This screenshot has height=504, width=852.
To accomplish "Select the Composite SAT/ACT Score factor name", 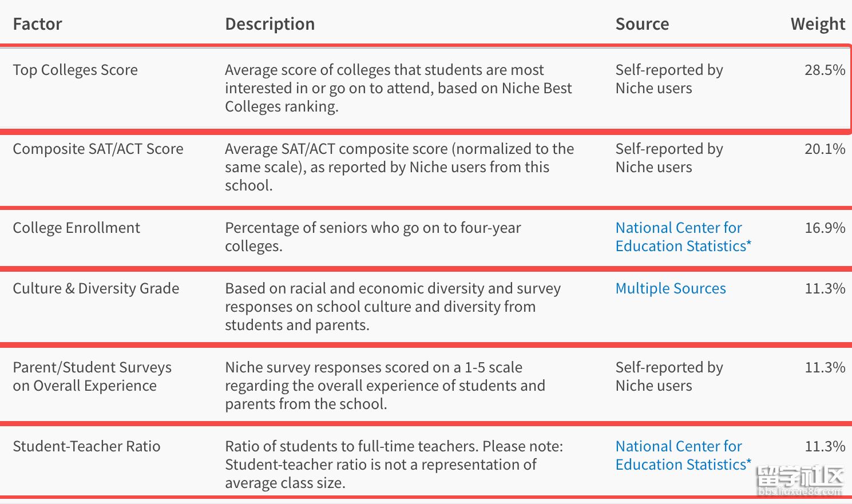I will pyautogui.click(x=98, y=149).
